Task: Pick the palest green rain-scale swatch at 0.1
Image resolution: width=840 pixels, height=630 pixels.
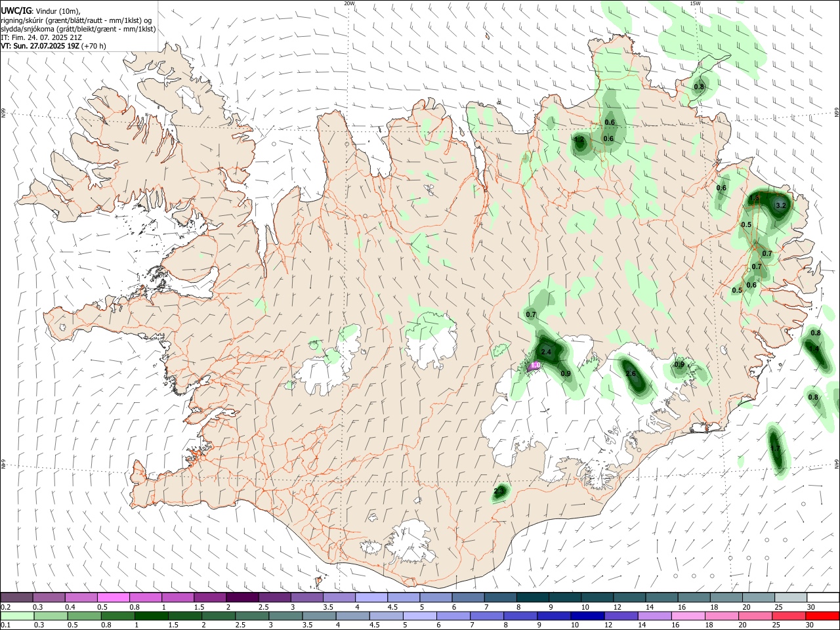Action: click(17, 616)
